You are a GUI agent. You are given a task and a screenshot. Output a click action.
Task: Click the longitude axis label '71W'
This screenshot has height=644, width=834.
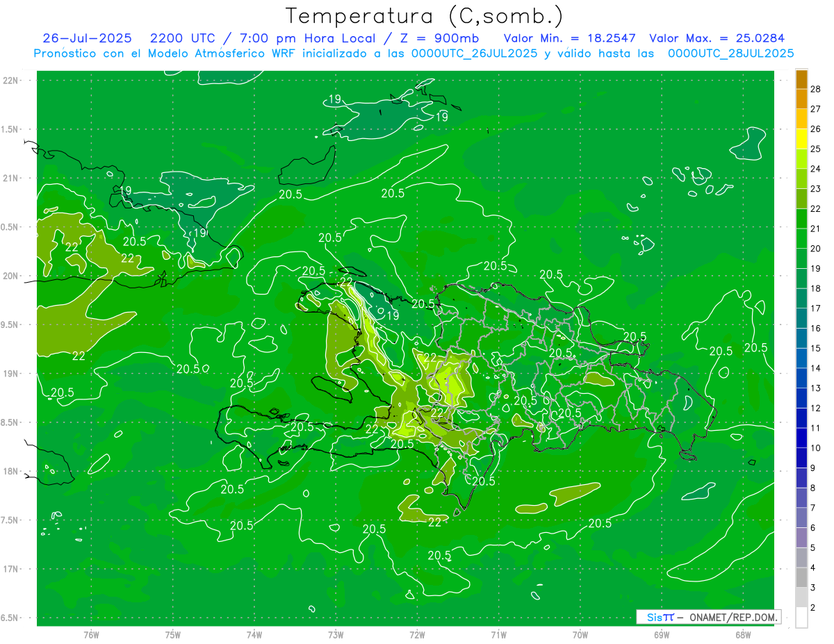pyautogui.click(x=498, y=634)
